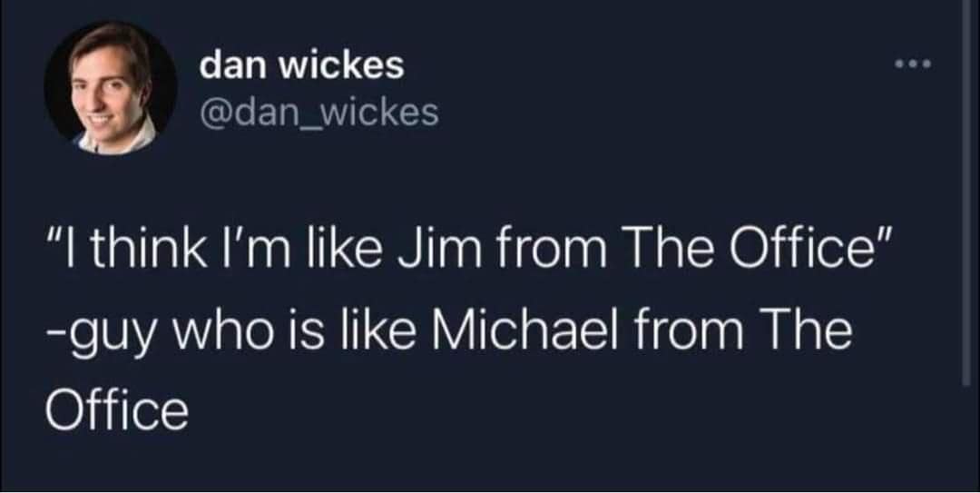The image size is (980, 493).
Task: Click the empty dark area below the tweet
Action: 487,463
